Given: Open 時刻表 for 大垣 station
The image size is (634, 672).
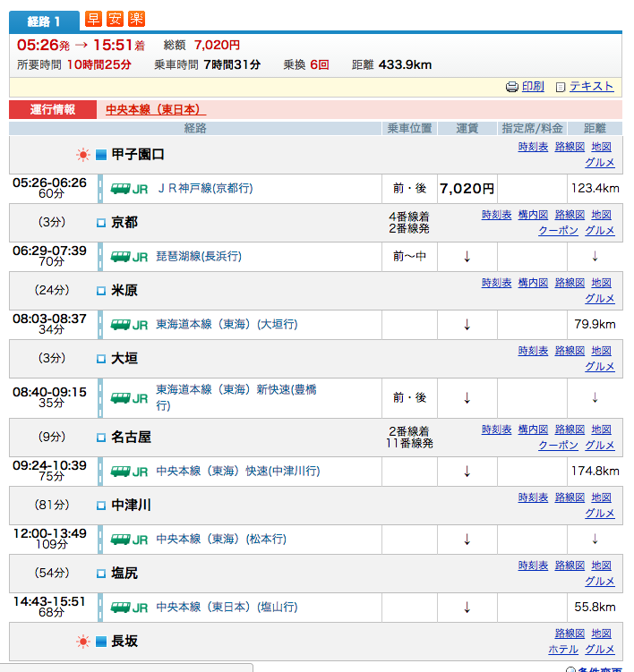Looking at the screenshot, I should (533, 351).
